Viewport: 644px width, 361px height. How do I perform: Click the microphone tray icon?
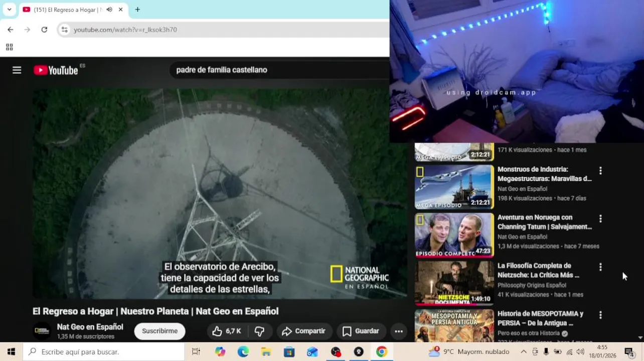546,352
